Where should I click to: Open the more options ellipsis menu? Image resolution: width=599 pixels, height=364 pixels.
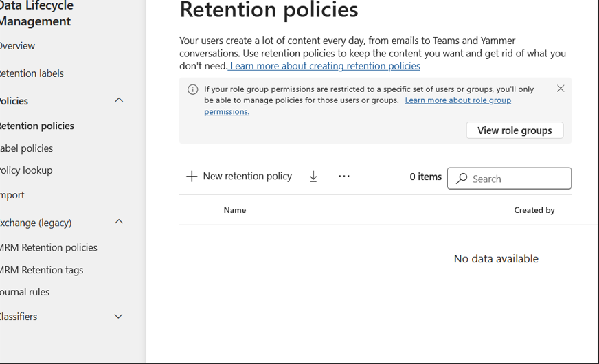(344, 176)
